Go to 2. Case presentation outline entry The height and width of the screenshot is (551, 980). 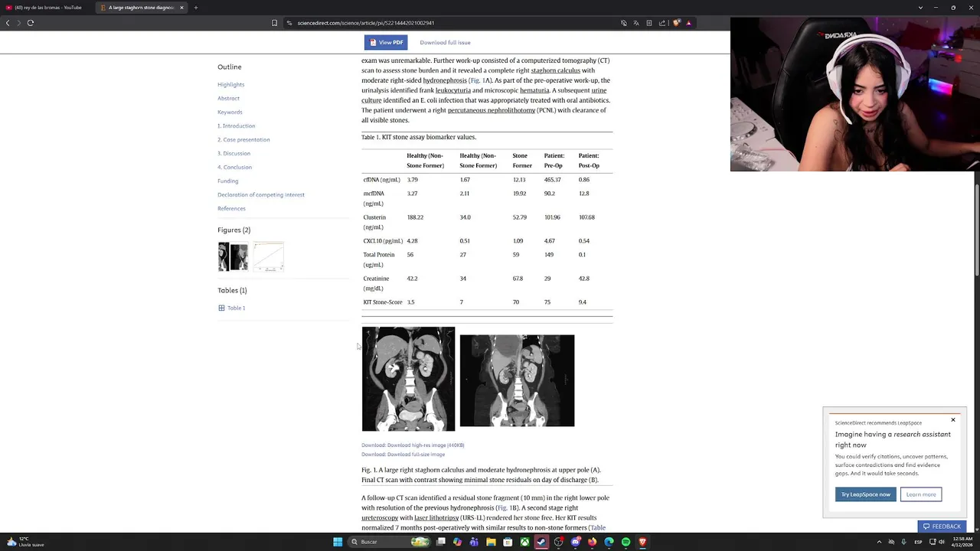point(243,140)
